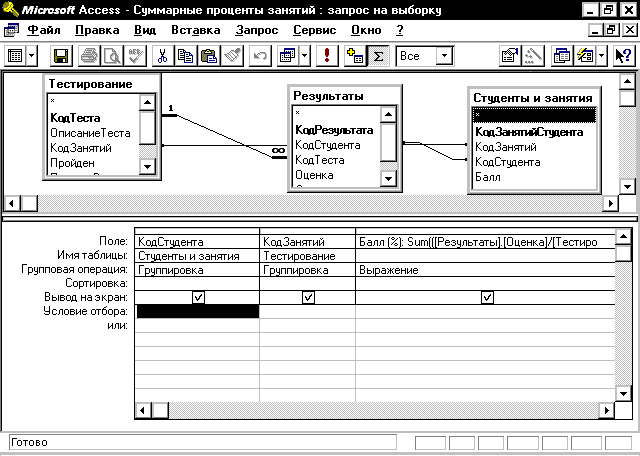Click the View mode toolbar icon
Image resolution: width=640 pixels, height=456 pixels.
point(16,56)
